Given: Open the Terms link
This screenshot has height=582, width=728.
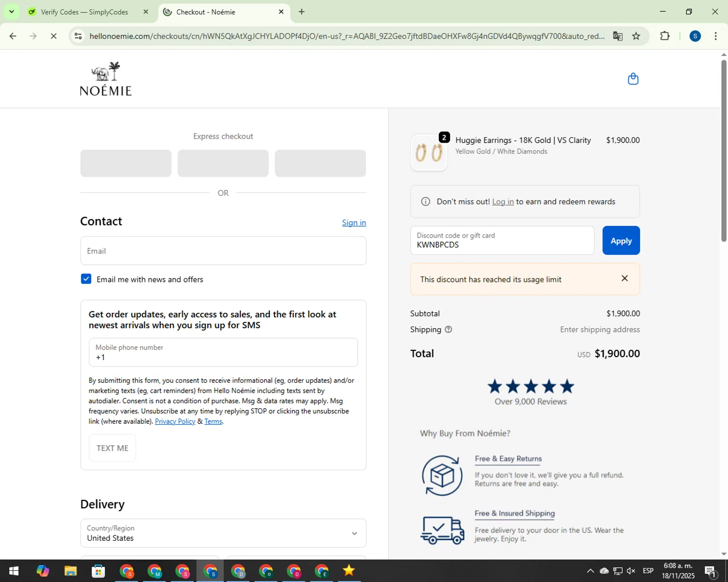Looking at the screenshot, I should coord(213,421).
